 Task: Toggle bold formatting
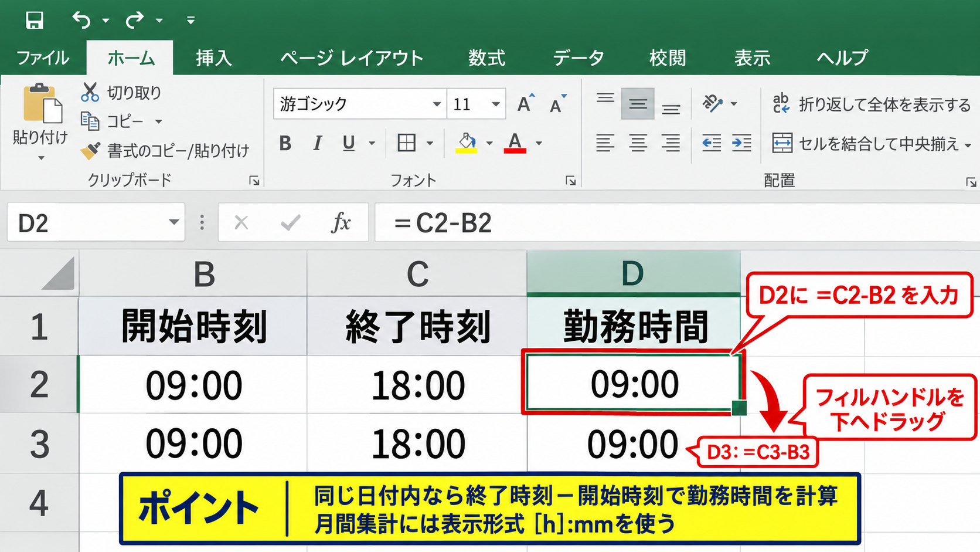[x=285, y=143]
